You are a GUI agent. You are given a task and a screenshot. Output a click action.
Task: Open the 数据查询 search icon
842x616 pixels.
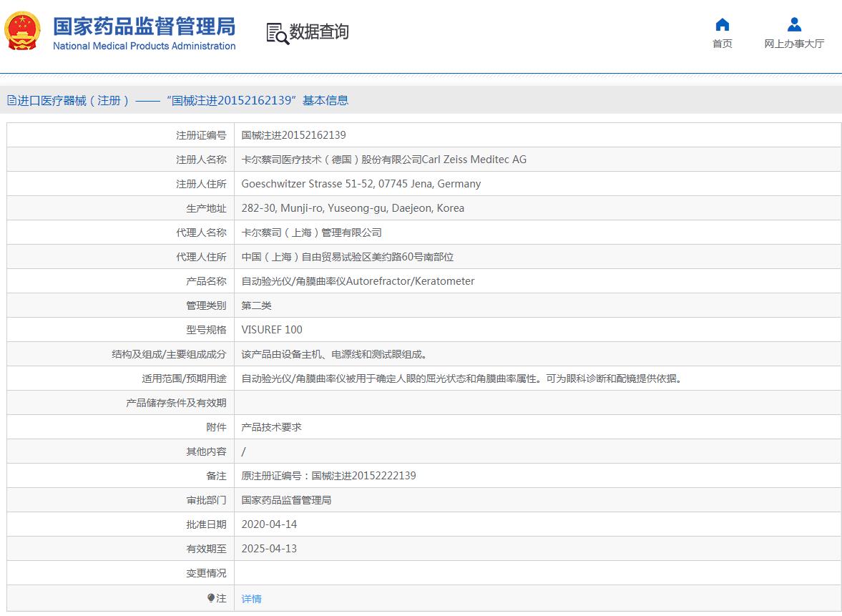pyautogui.click(x=278, y=34)
